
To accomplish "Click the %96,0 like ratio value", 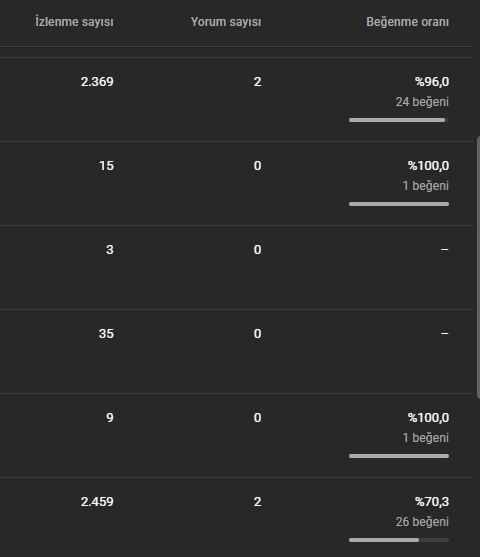I will click(x=432, y=82).
